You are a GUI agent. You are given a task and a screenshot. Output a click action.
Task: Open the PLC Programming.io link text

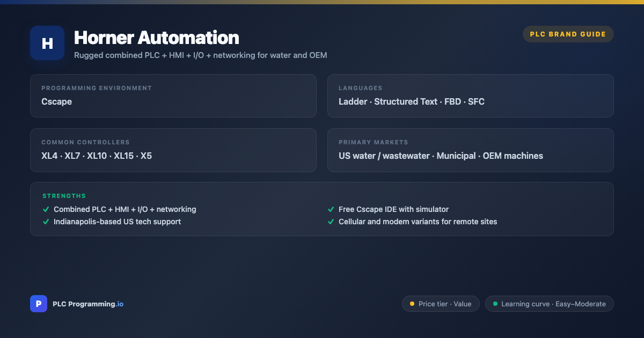88,304
